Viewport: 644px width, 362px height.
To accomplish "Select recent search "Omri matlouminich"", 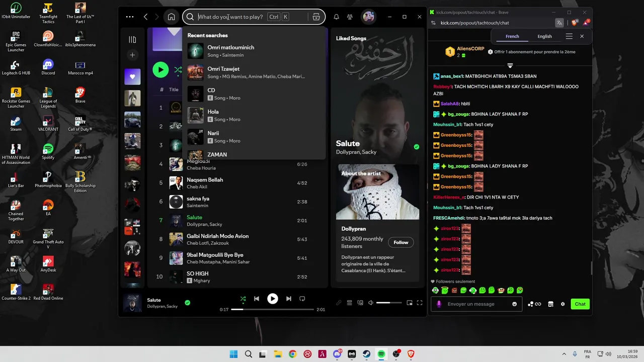I will [254, 51].
